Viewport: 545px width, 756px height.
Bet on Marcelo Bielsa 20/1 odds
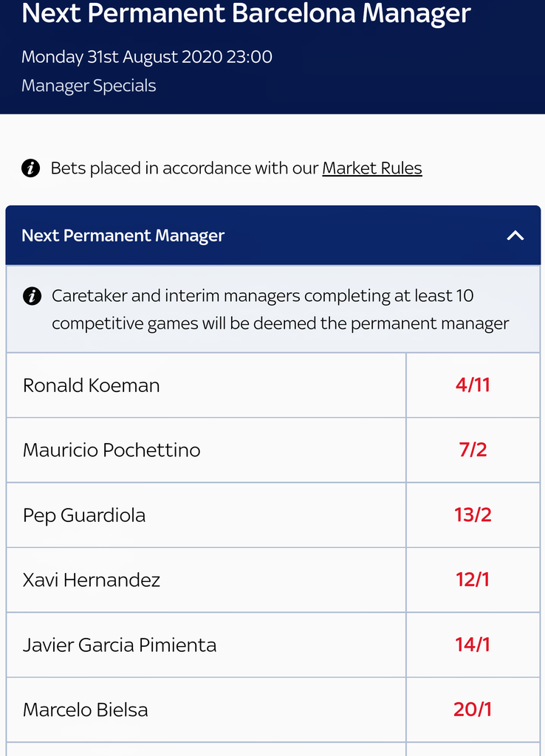click(x=473, y=709)
